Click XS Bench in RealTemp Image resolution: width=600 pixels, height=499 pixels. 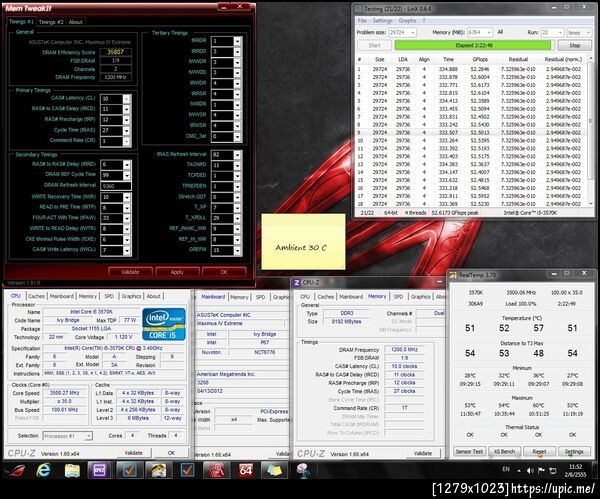[504, 452]
